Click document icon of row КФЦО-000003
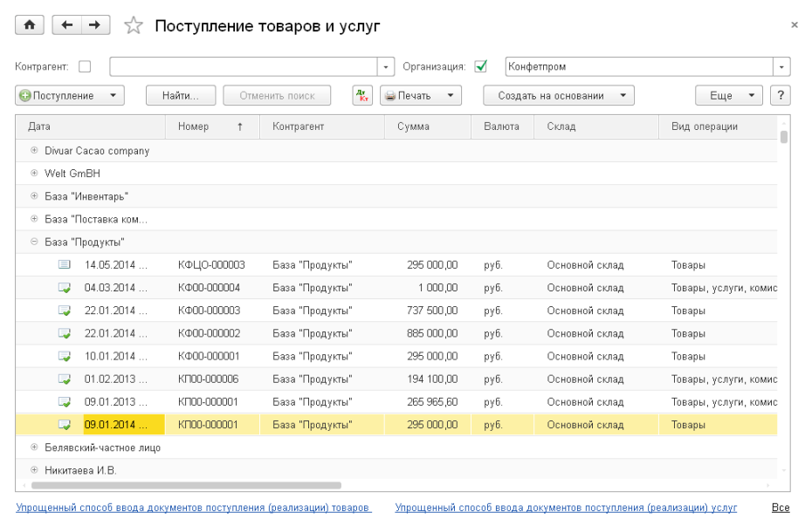The image size is (812, 526). click(65, 265)
